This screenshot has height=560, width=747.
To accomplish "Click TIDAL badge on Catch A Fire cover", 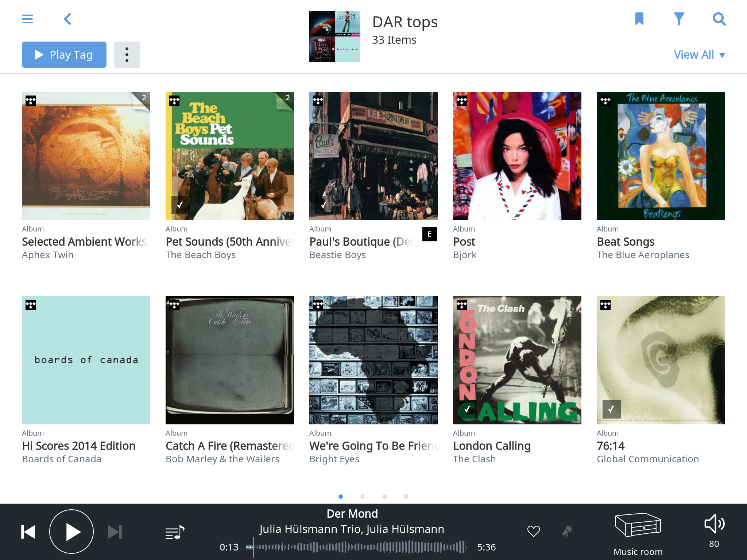I will [174, 305].
